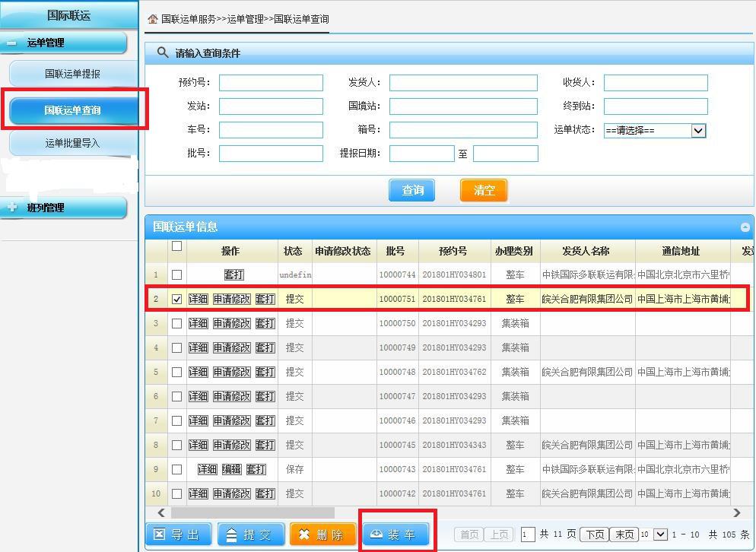This screenshot has height=552, width=756.
Task: Expand the 班列管理 menu section
Action: pos(12,208)
